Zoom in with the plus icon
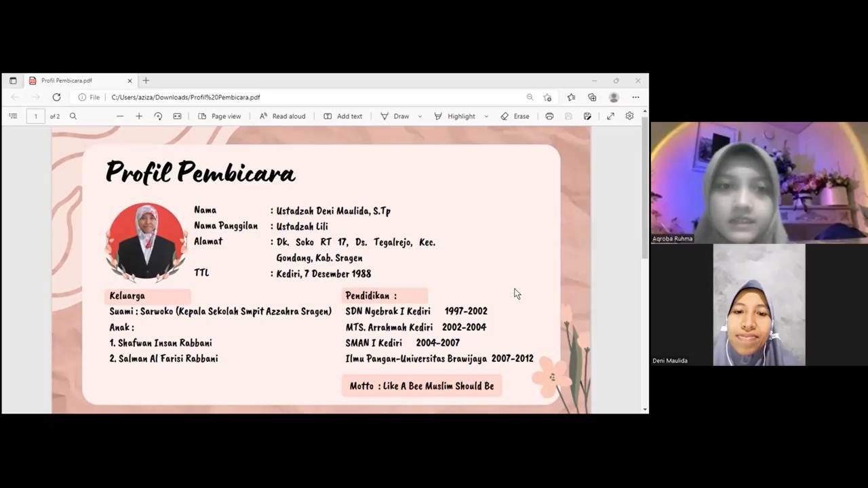868x488 pixels. click(x=139, y=116)
